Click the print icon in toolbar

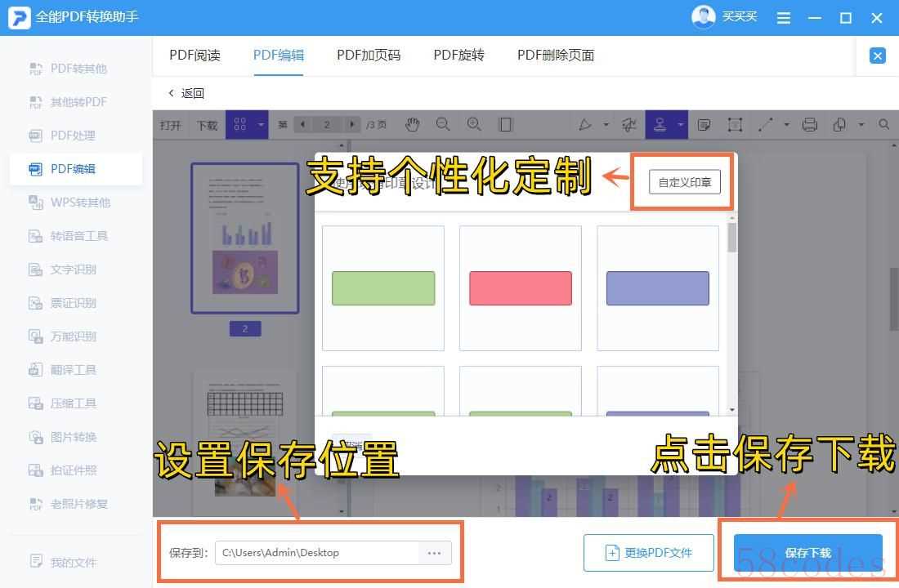[x=809, y=125]
